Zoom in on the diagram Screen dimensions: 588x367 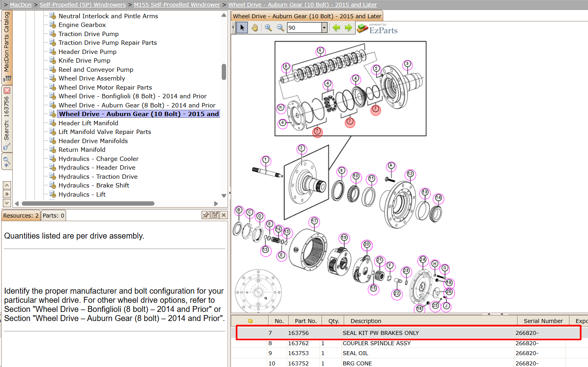click(x=268, y=28)
